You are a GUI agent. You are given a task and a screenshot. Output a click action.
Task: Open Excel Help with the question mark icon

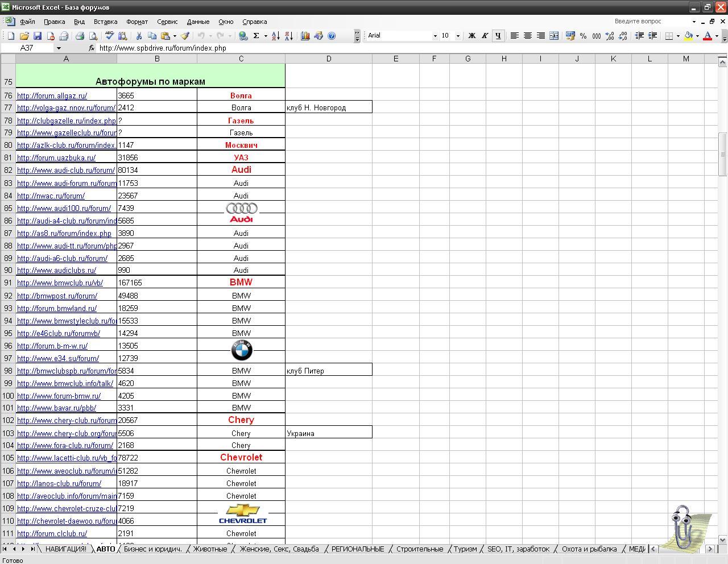[332, 36]
